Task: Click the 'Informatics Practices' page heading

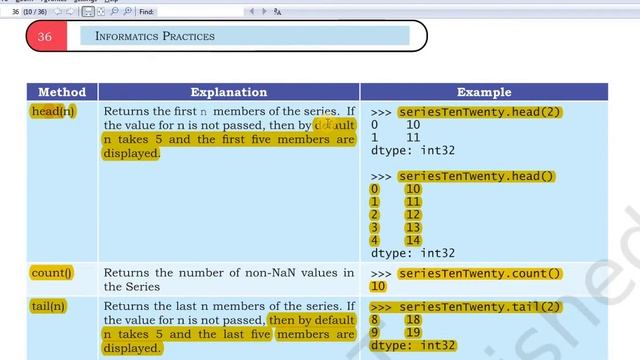Action: click(155, 36)
